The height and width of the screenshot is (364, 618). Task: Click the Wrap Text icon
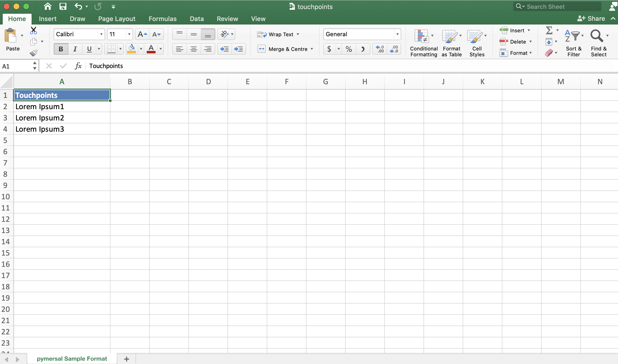277,34
